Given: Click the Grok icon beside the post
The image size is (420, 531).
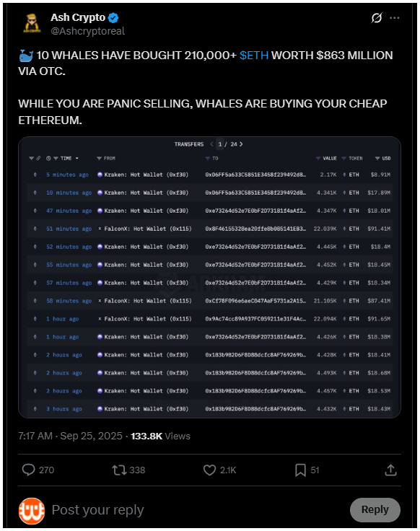Looking at the screenshot, I should pyautogui.click(x=376, y=17).
